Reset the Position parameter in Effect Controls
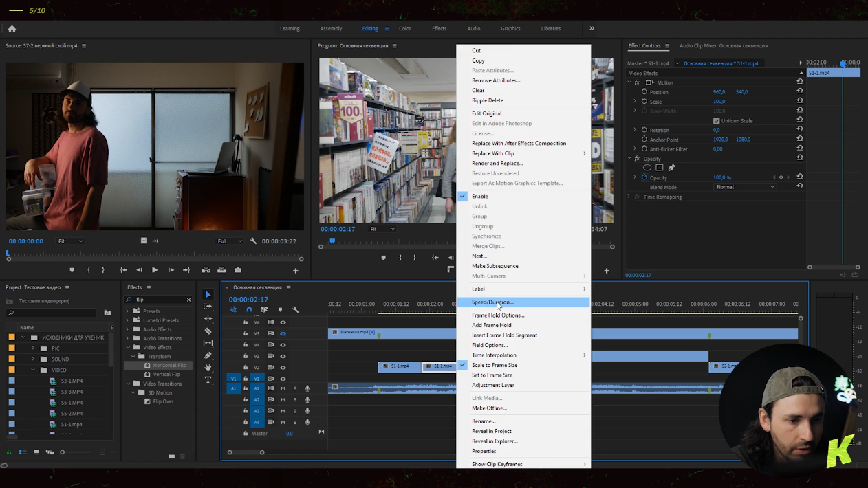The height and width of the screenshot is (488, 868). click(x=799, y=91)
